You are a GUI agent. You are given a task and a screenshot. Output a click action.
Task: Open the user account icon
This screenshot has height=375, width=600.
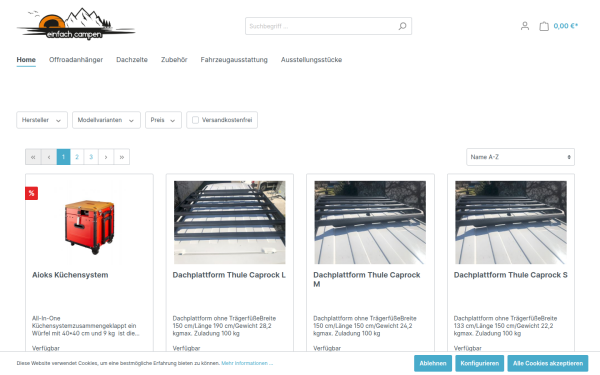525,26
